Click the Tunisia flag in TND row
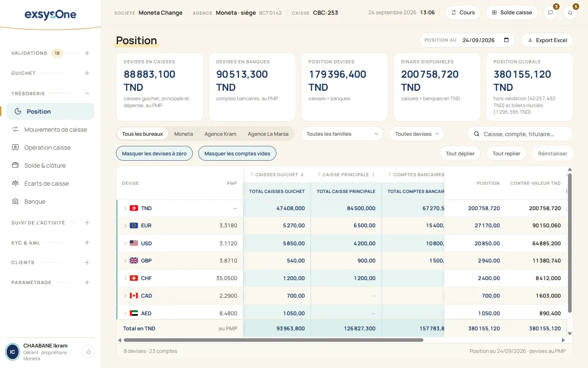 click(134, 208)
